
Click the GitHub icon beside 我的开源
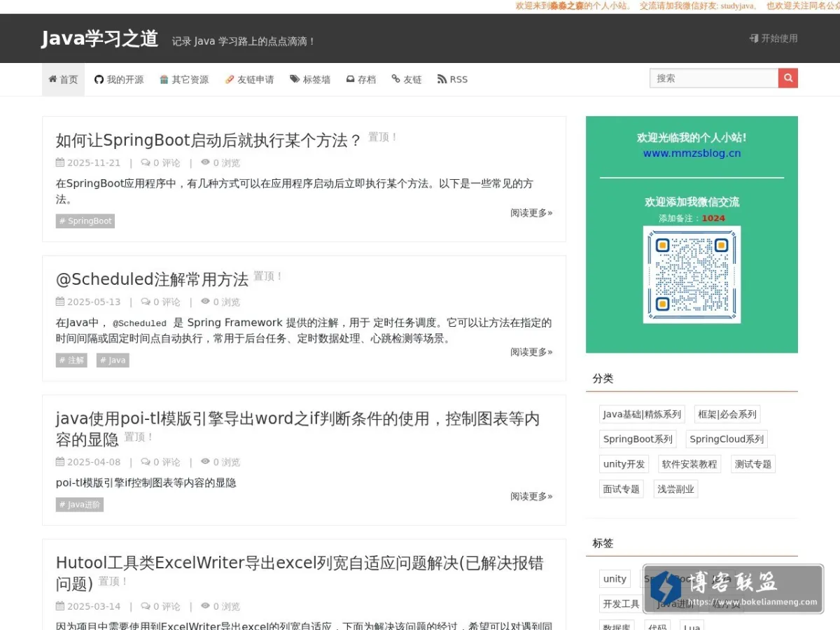click(99, 79)
